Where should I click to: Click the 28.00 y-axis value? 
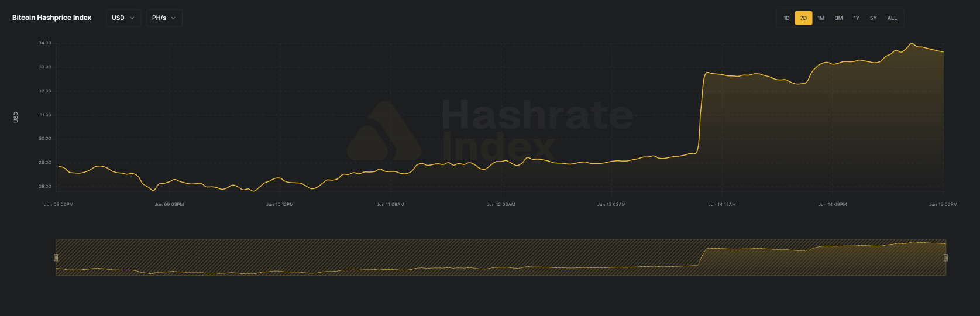[45, 187]
